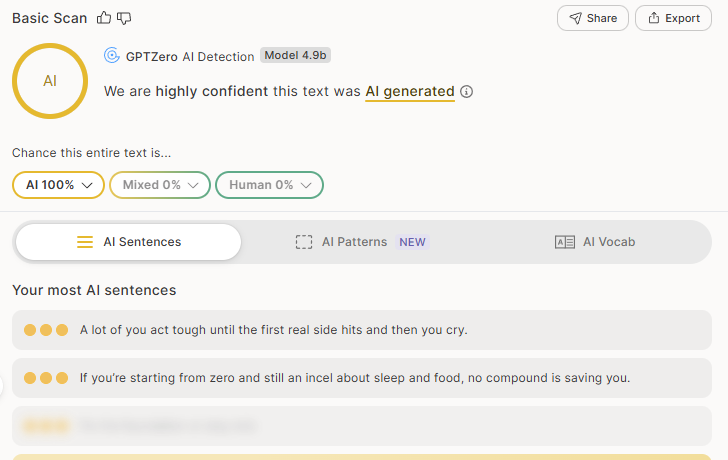
Task: Click the NEW badge on AI Patterns
Action: pos(412,242)
